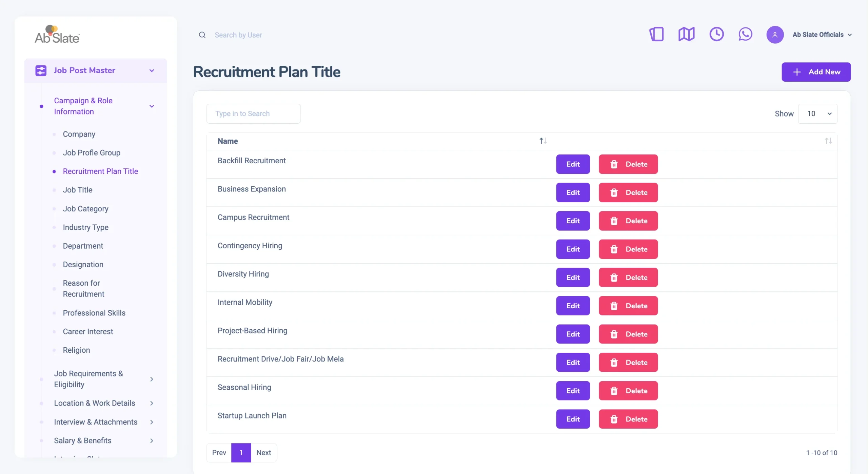Collapse Campaign & Role Information section
868x474 pixels.
tap(152, 106)
